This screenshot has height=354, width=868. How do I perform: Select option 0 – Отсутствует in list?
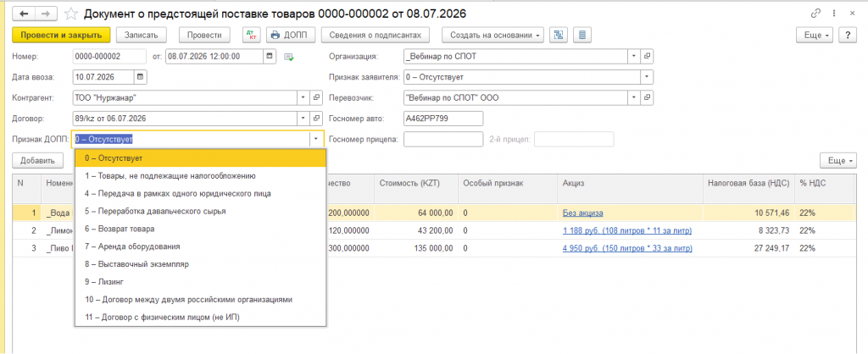pos(200,158)
